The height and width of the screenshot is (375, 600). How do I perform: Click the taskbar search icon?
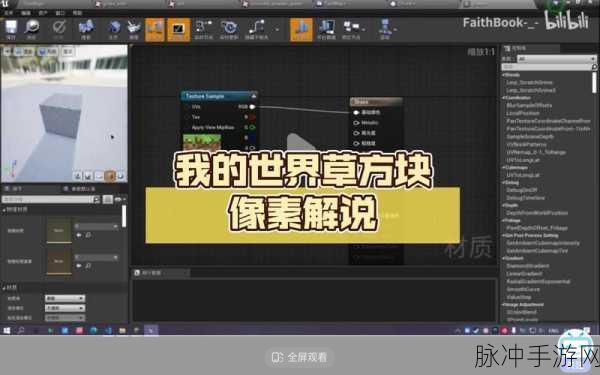[x=21, y=330]
